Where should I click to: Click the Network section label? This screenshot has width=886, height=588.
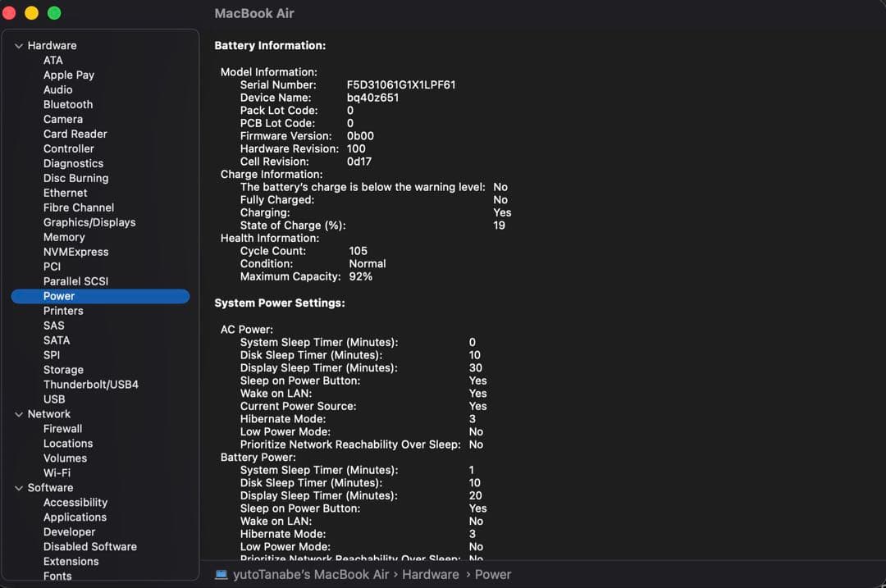[49, 414]
